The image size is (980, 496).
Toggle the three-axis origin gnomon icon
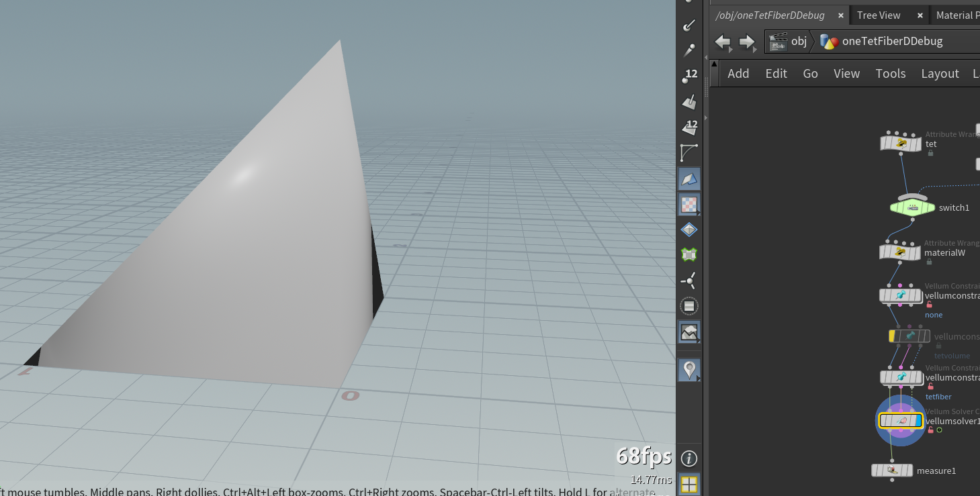689,281
